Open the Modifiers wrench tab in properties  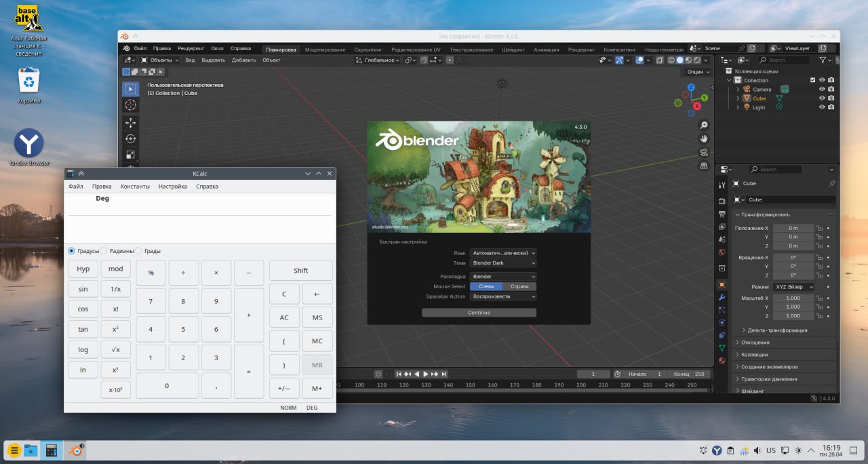[722, 297]
